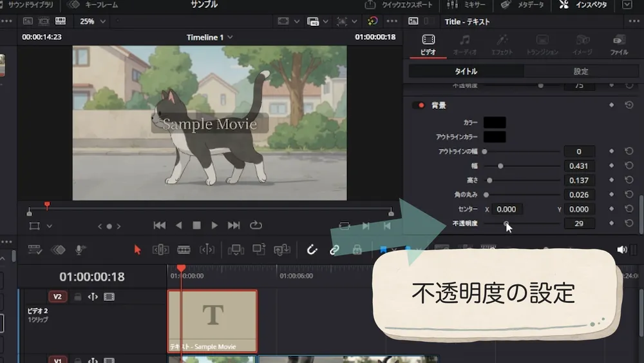Screen dimensions: 644x363
Task: Reset the 背景 section with reset icon
Action: pos(629,105)
